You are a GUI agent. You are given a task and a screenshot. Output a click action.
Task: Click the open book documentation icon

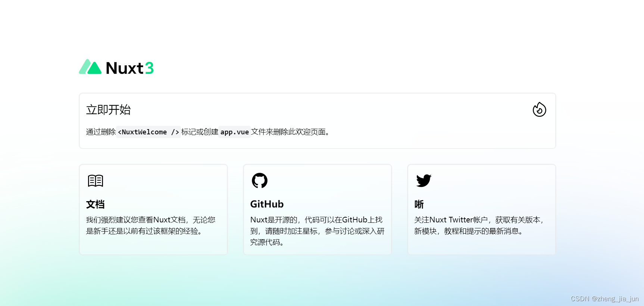(x=96, y=181)
